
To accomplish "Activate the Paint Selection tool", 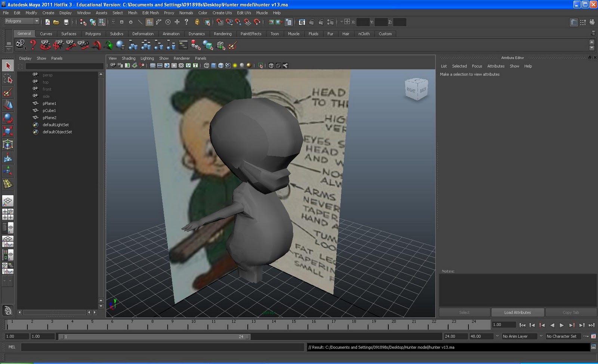I will pos(8,92).
